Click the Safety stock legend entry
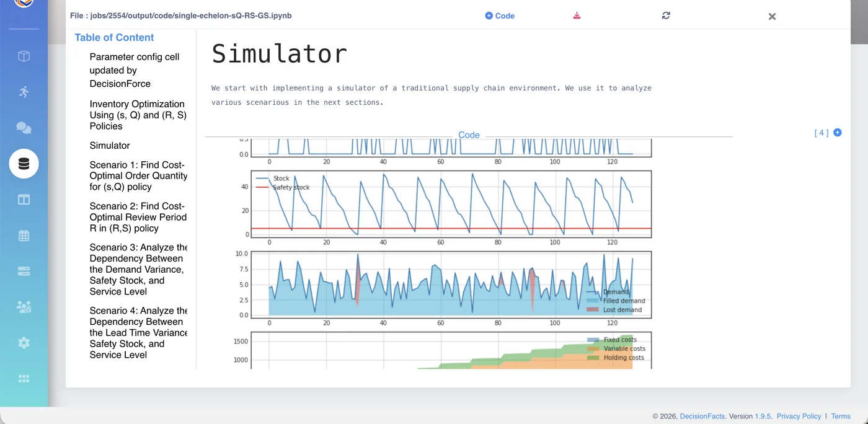The image size is (868, 424). [283, 187]
